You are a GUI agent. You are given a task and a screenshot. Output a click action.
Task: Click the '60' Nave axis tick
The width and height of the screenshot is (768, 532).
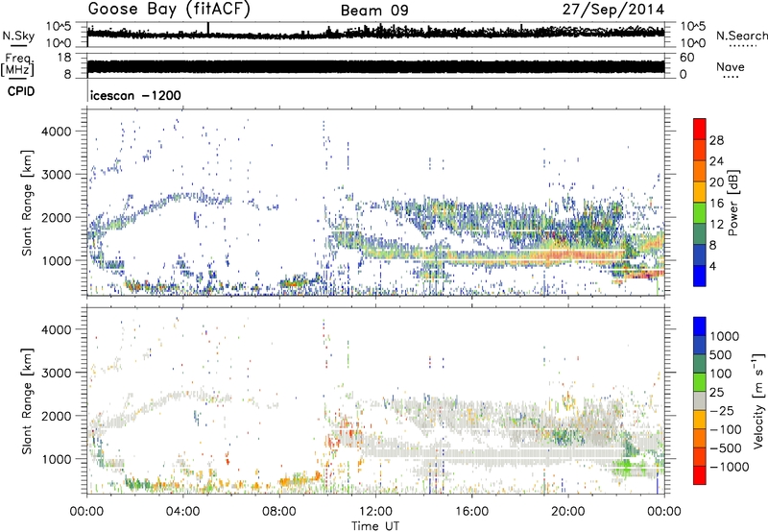tap(686, 58)
